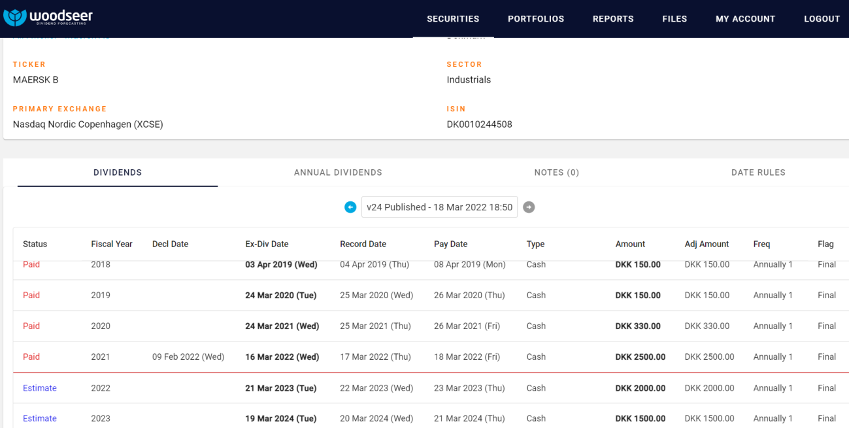Select Estimate status for fiscal year 2023
Screen dimensions: 850x428
coord(40,418)
